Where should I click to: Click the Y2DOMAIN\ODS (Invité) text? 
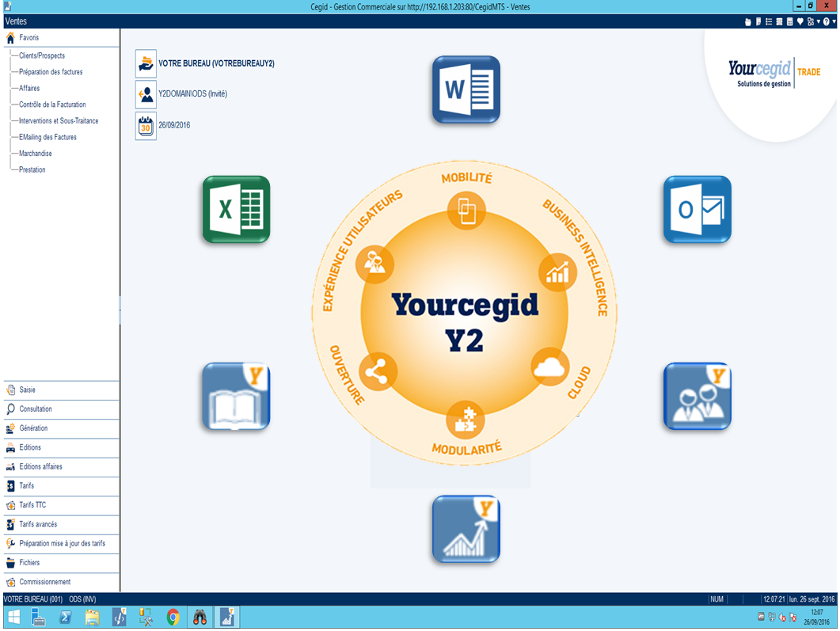[193, 93]
